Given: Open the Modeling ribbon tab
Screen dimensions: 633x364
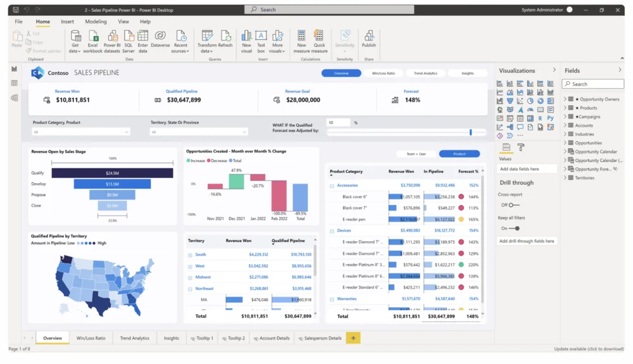Looking at the screenshot, I should click(x=96, y=22).
